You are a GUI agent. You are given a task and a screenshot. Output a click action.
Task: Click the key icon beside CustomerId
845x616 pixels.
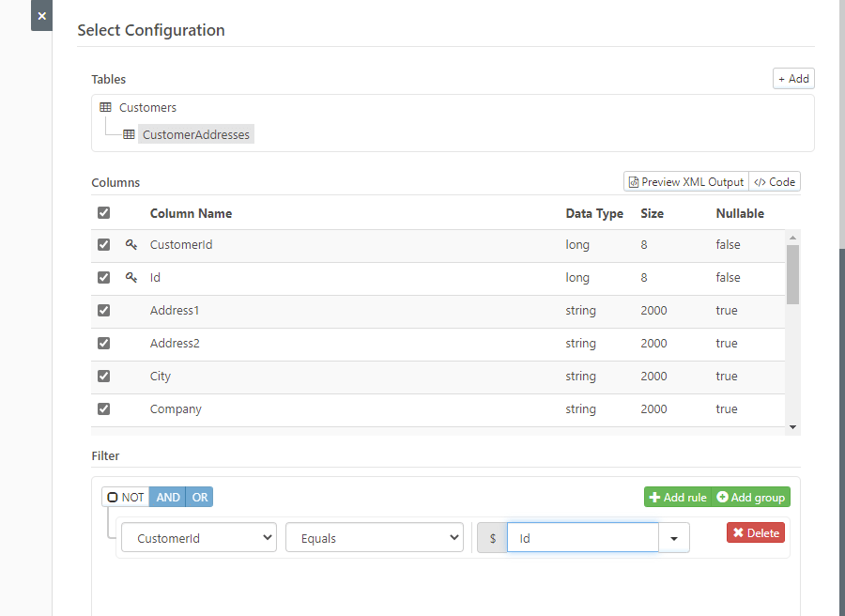131,244
